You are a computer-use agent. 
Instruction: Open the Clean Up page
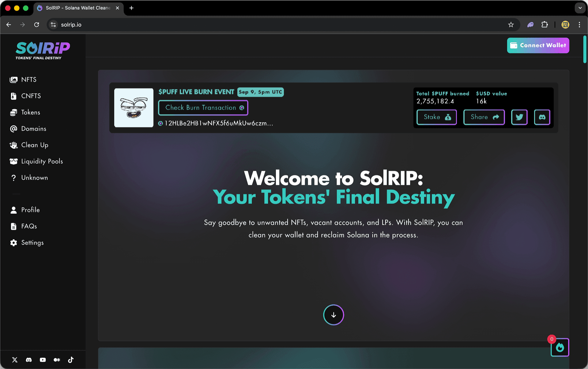pos(35,145)
